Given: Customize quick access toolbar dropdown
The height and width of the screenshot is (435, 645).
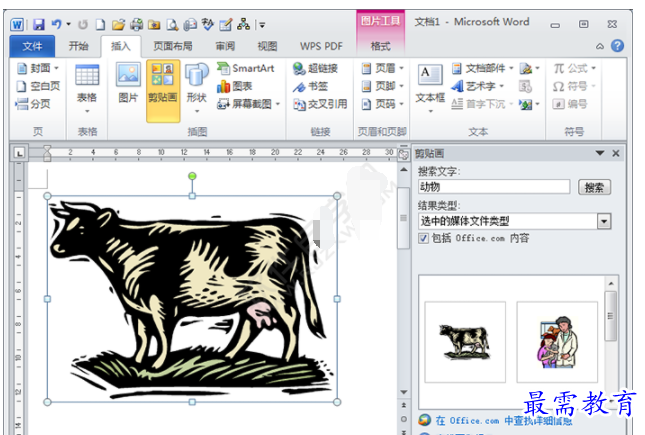Looking at the screenshot, I should coord(262,25).
